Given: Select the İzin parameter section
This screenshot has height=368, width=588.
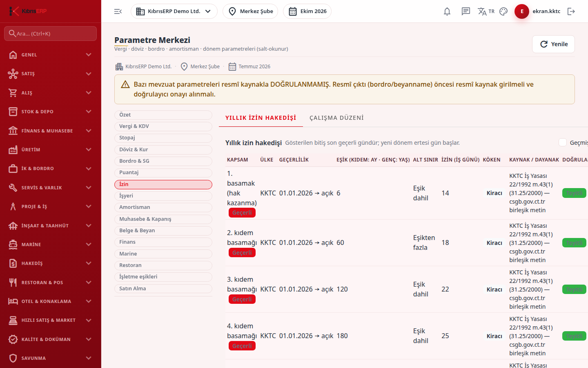Looking at the screenshot, I should pos(163,184).
